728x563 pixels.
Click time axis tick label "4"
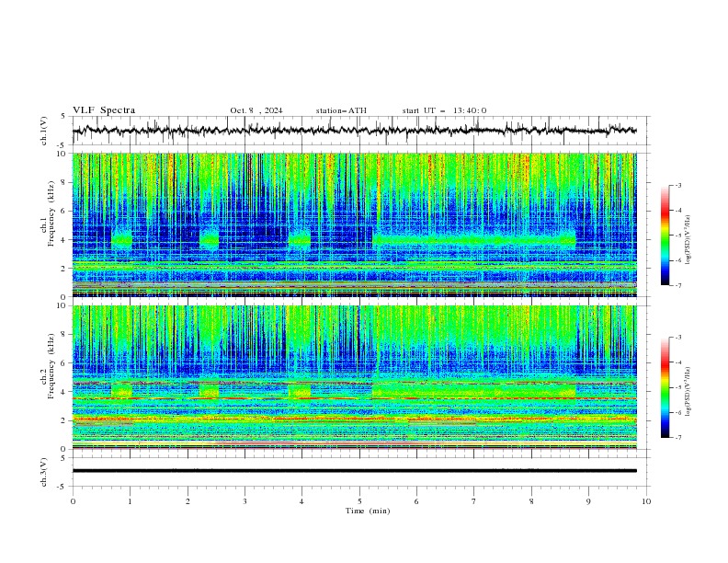point(301,501)
